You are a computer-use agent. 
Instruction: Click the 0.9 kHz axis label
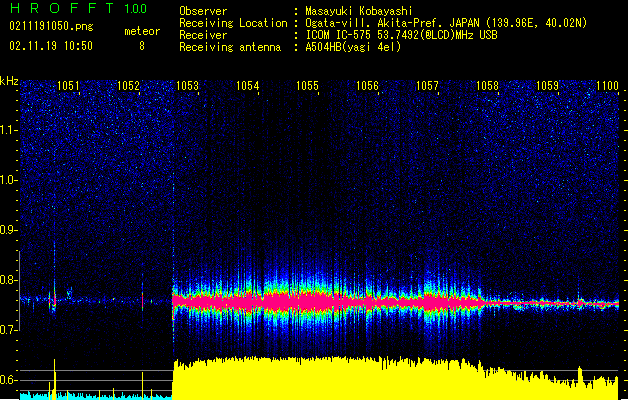pos(9,230)
